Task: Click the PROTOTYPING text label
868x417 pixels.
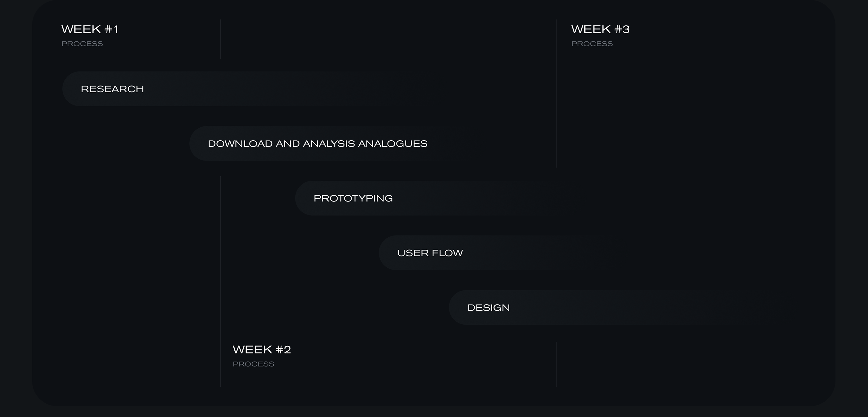Action: (x=353, y=198)
